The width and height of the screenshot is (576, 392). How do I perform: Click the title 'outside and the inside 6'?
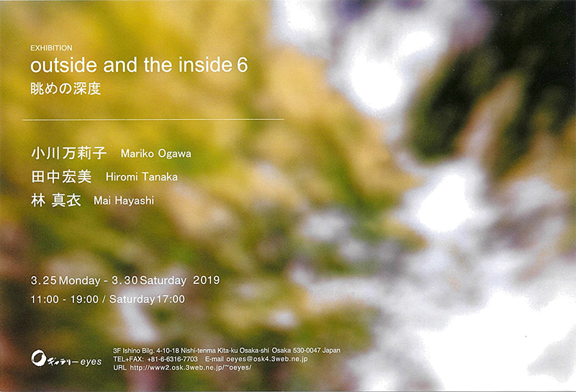tap(139, 66)
